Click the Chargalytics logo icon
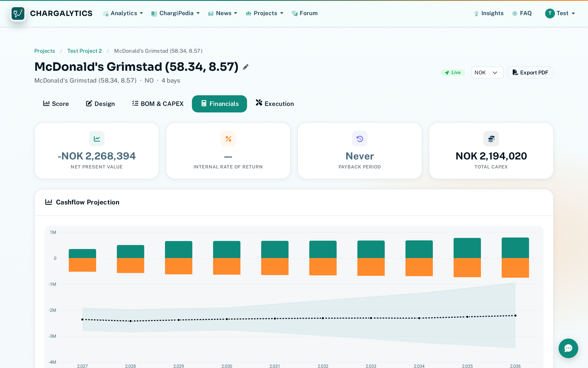Viewport: 588px width, 368px height. 18,13
